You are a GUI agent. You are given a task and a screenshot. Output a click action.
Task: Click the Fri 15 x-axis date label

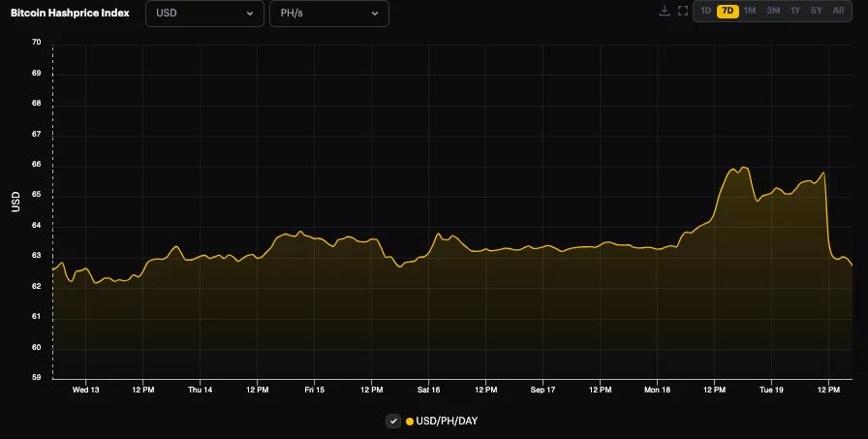[x=314, y=390]
